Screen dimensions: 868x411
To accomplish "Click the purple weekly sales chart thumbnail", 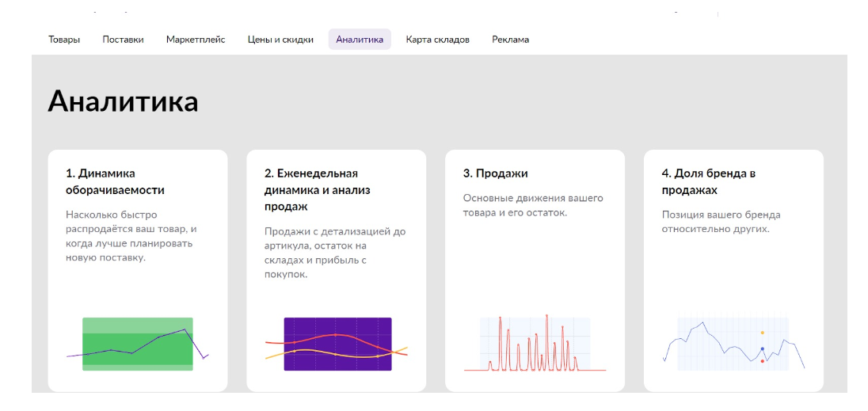I will click(337, 344).
